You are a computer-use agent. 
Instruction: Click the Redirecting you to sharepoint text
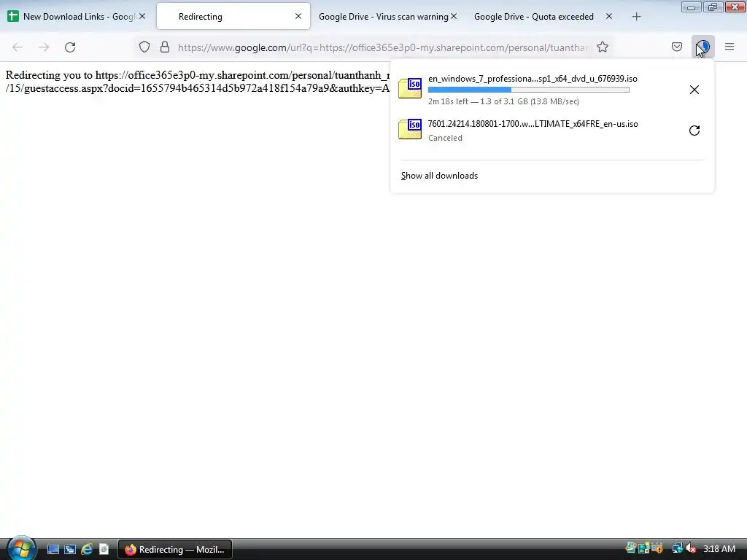coord(197,82)
